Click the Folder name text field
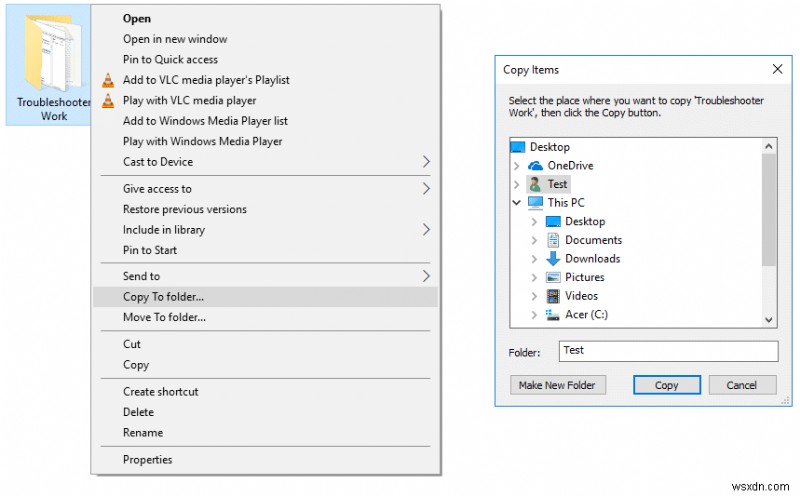This screenshot has height=496, width=800. [x=667, y=351]
